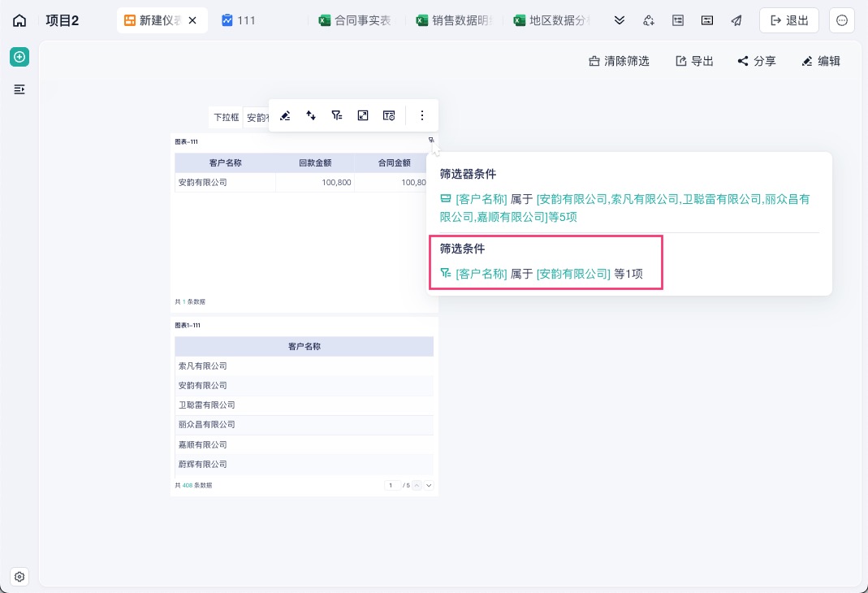Click the table layout icon in top bar
Image resolution: width=868 pixels, height=593 pixels.
pyautogui.click(x=678, y=20)
